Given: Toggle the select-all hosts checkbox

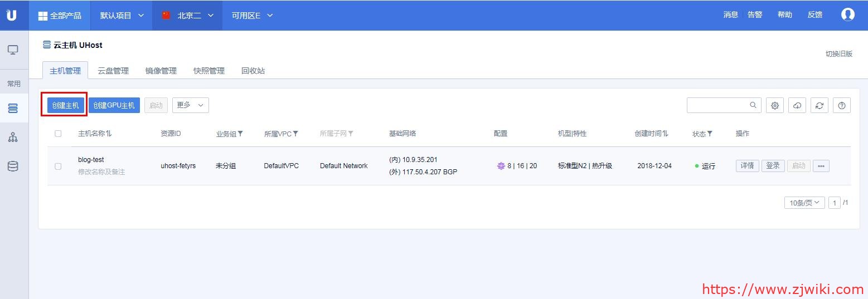Looking at the screenshot, I should point(58,134).
